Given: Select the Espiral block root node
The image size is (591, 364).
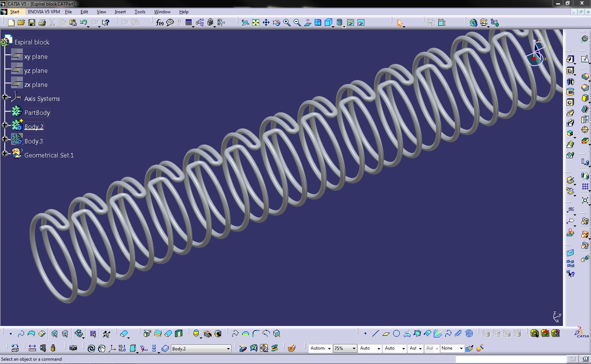Looking at the screenshot, I should (32, 42).
